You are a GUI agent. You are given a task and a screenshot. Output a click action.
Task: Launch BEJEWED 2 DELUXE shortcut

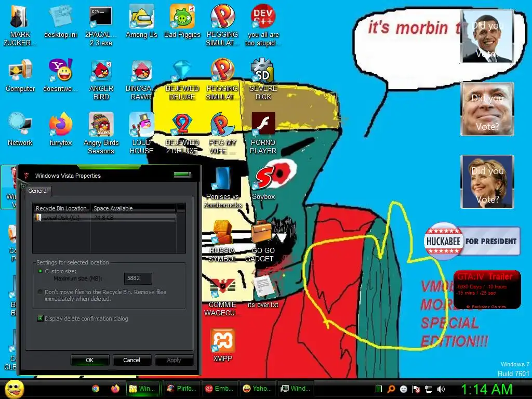[182, 133]
